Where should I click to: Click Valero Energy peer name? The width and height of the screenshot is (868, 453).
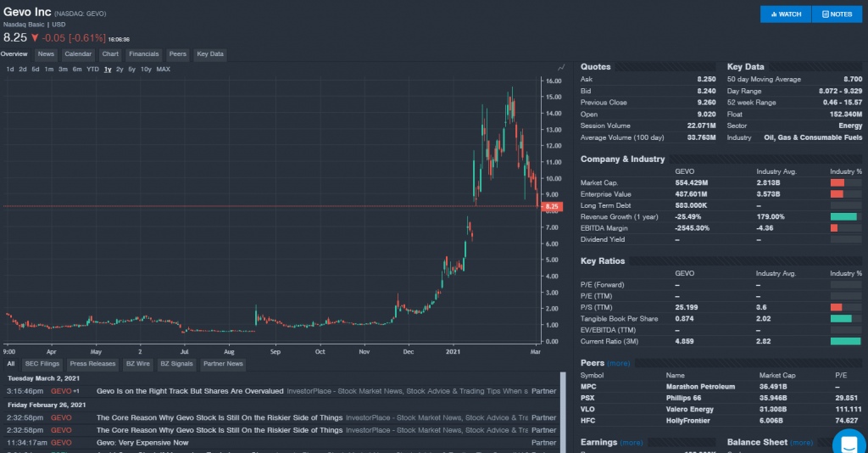(x=690, y=409)
